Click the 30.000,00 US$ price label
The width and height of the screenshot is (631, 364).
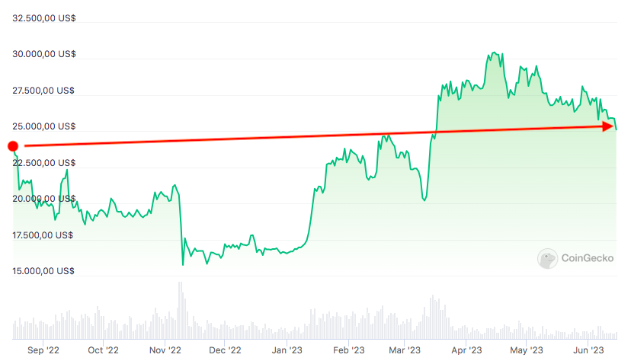click(x=43, y=54)
